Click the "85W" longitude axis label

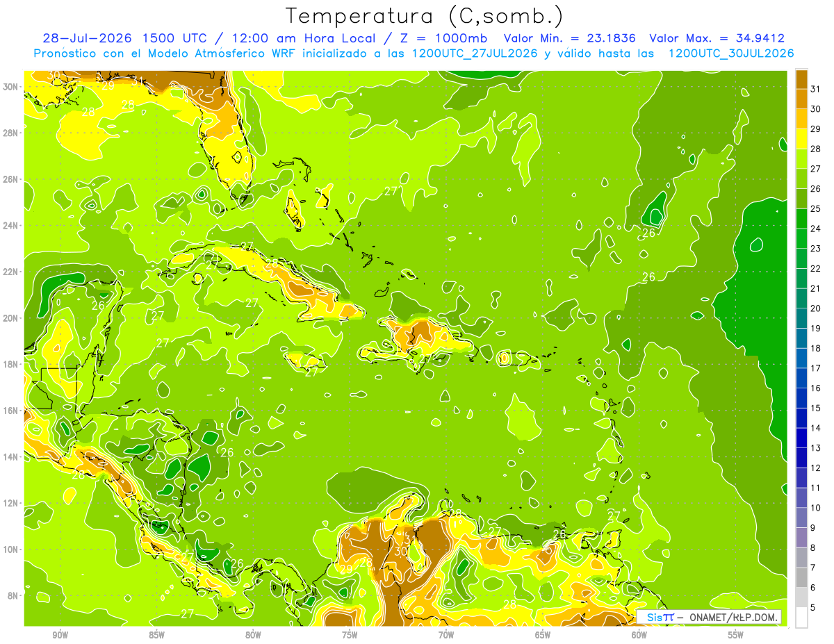[156, 635]
